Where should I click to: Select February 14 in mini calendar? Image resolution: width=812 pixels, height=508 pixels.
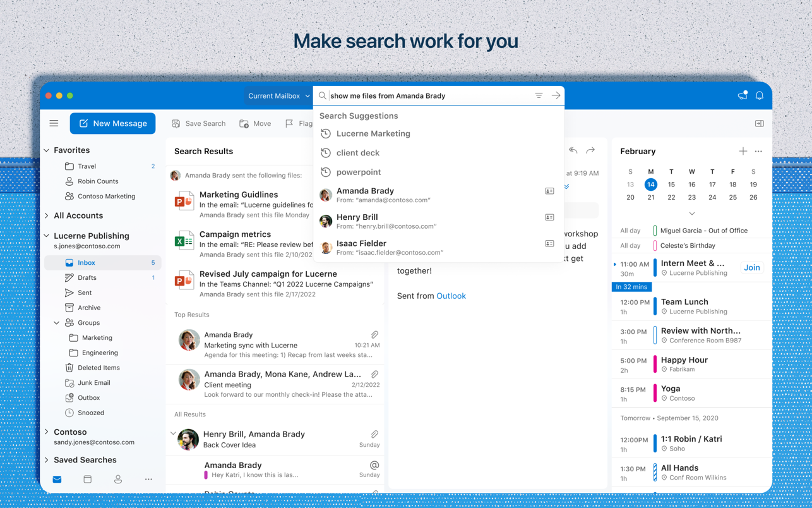coord(650,184)
